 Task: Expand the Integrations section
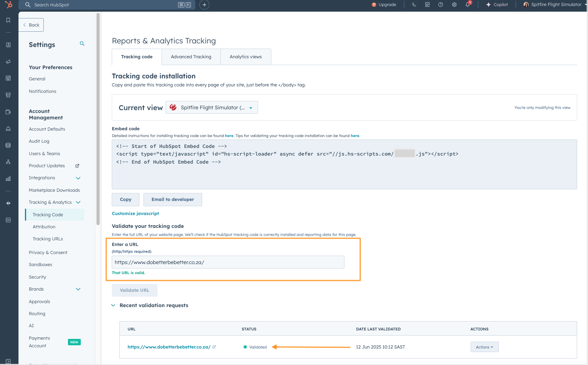coord(78,178)
